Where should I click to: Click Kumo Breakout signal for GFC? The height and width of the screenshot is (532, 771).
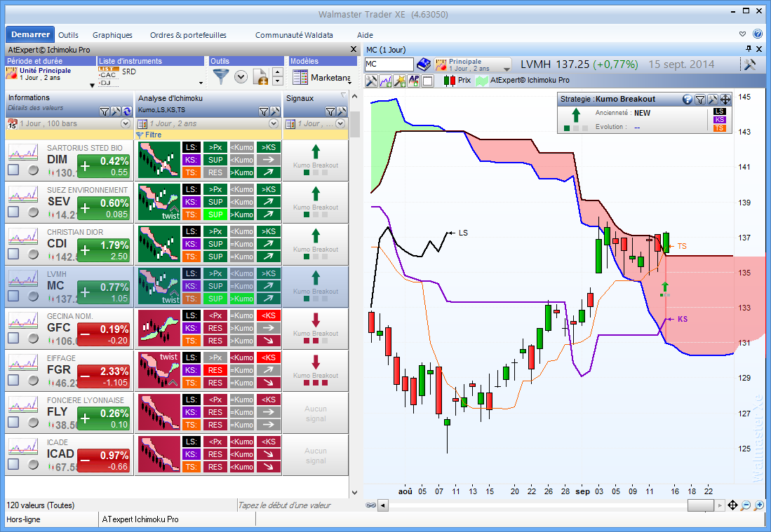pyautogui.click(x=316, y=329)
